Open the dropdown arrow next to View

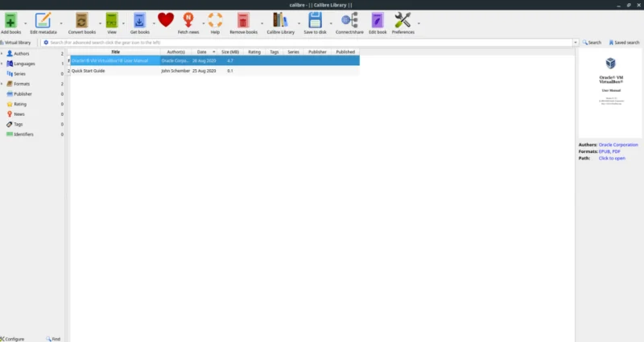(x=123, y=23)
